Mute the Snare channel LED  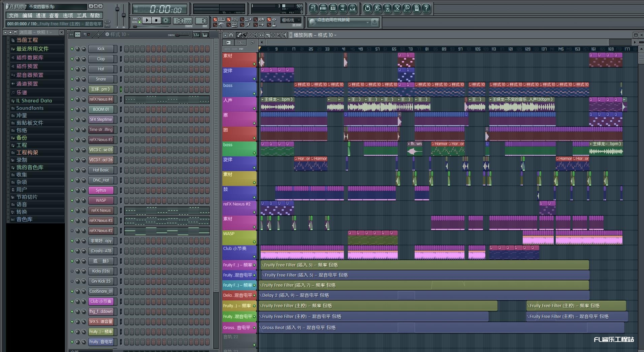72,79
